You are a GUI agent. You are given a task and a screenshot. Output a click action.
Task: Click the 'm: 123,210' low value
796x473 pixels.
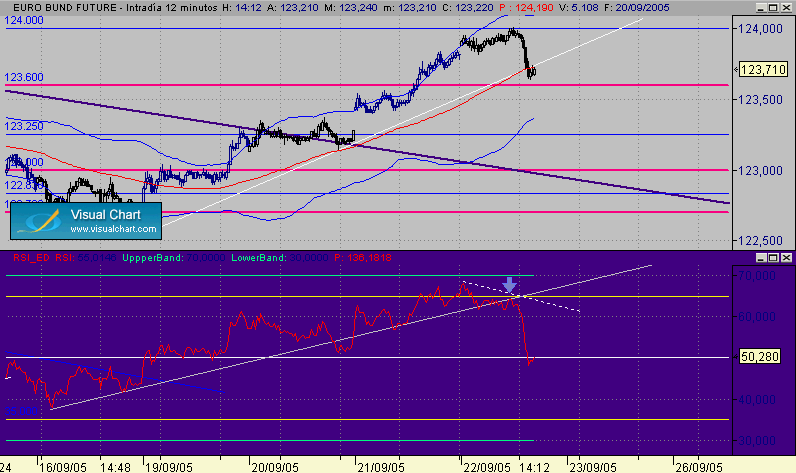(x=409, y=8)
